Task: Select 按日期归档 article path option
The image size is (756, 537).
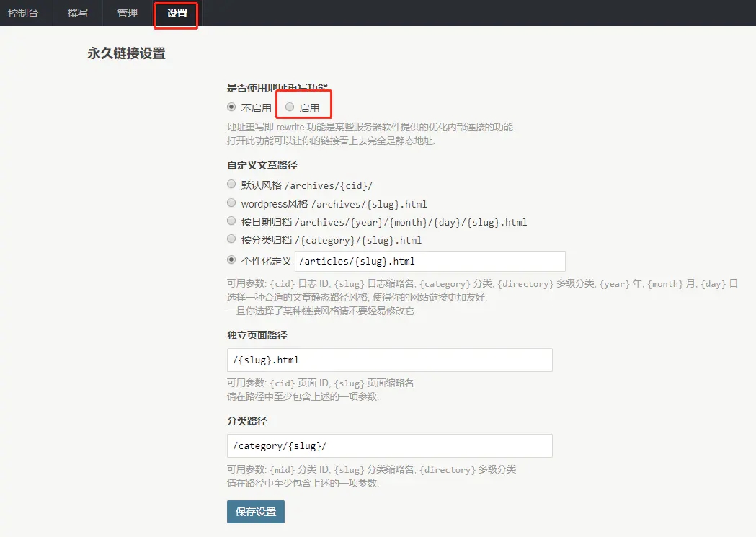Action: click(231, 221)
